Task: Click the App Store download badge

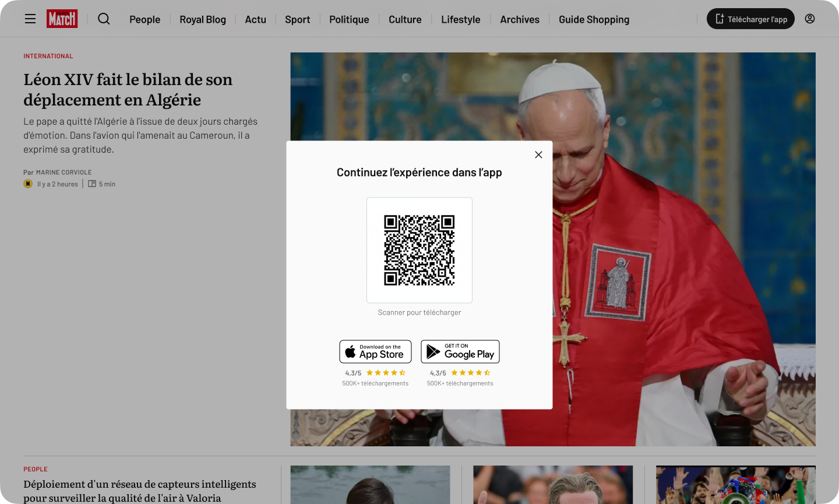Action: pos(375,352)
